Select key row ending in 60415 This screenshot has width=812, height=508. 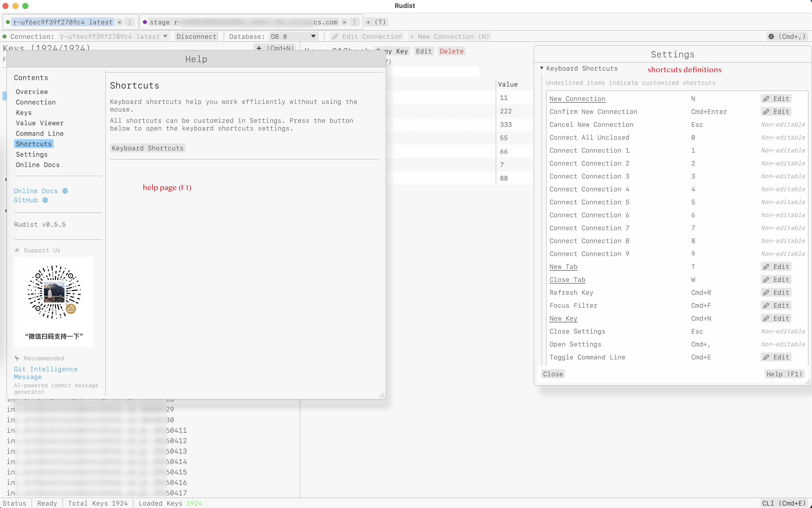tap(97, 472)
